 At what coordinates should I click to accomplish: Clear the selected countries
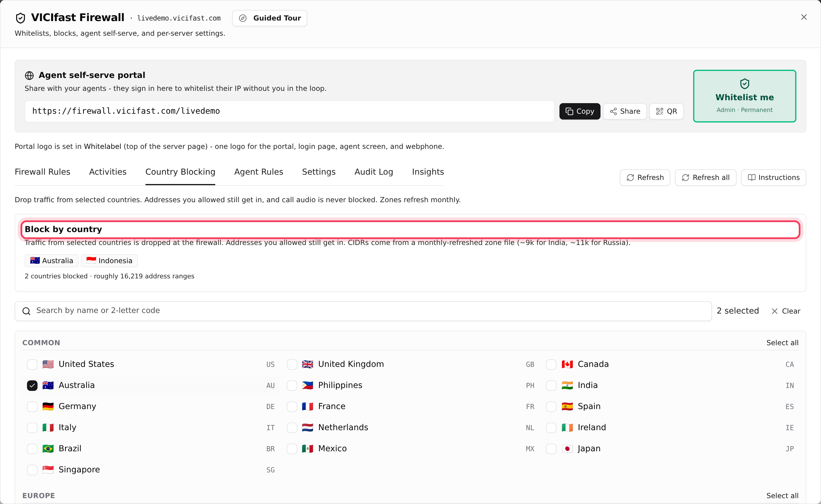(x=786, y=311)
